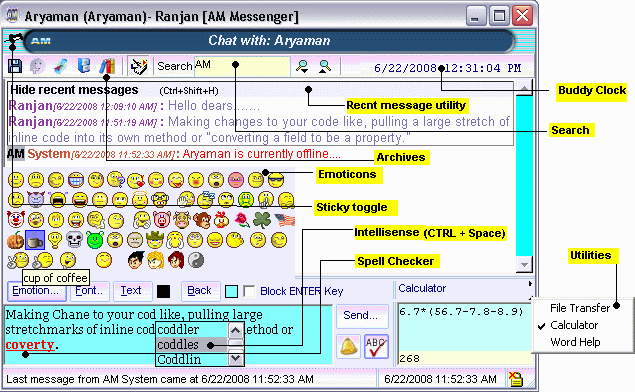Open the Archives books icon

tap(107, 66)
